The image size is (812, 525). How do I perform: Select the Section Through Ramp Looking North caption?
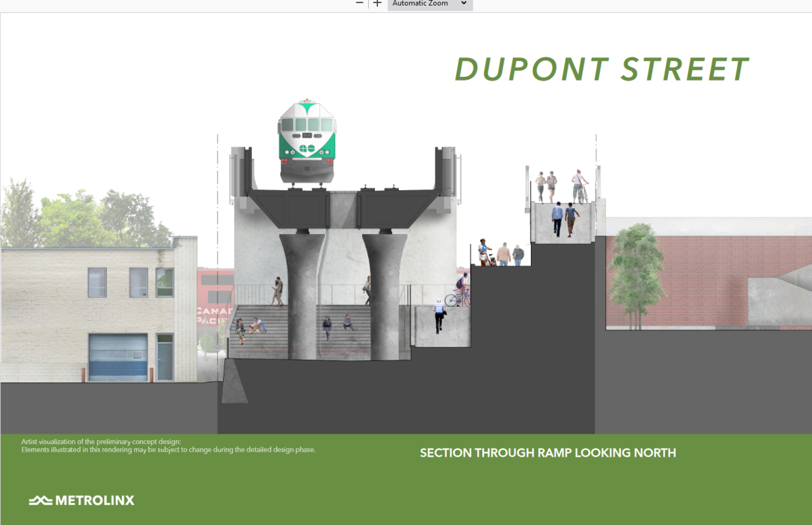[x=547, y=453]
